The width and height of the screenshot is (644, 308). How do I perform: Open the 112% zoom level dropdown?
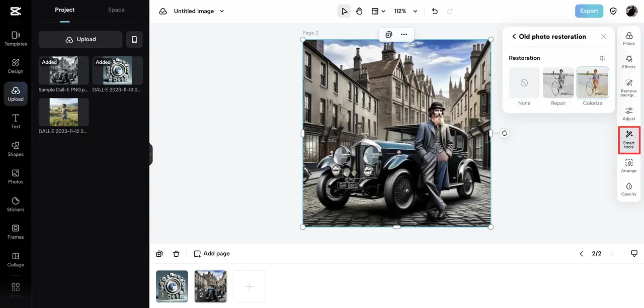click(x=406, y=11)
